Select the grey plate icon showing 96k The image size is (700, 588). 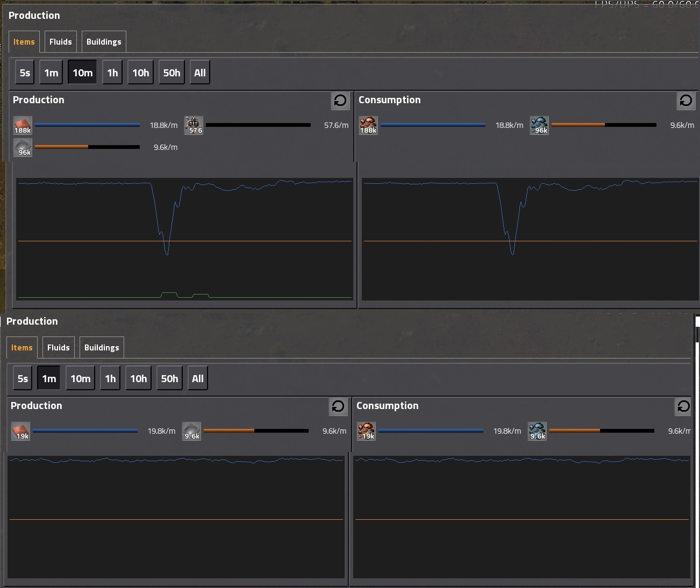pyautogui.click(x=23, y=147)
